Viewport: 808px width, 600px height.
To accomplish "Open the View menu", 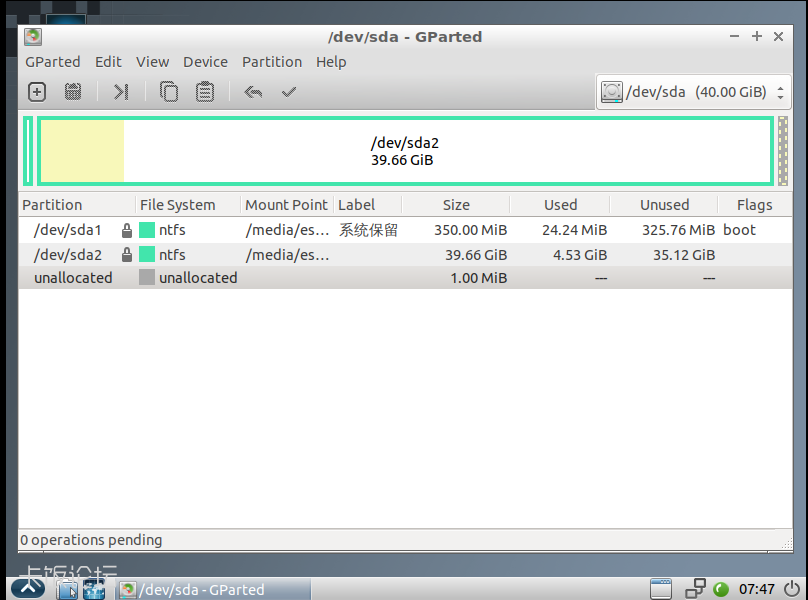I will (x=152, y=62).
